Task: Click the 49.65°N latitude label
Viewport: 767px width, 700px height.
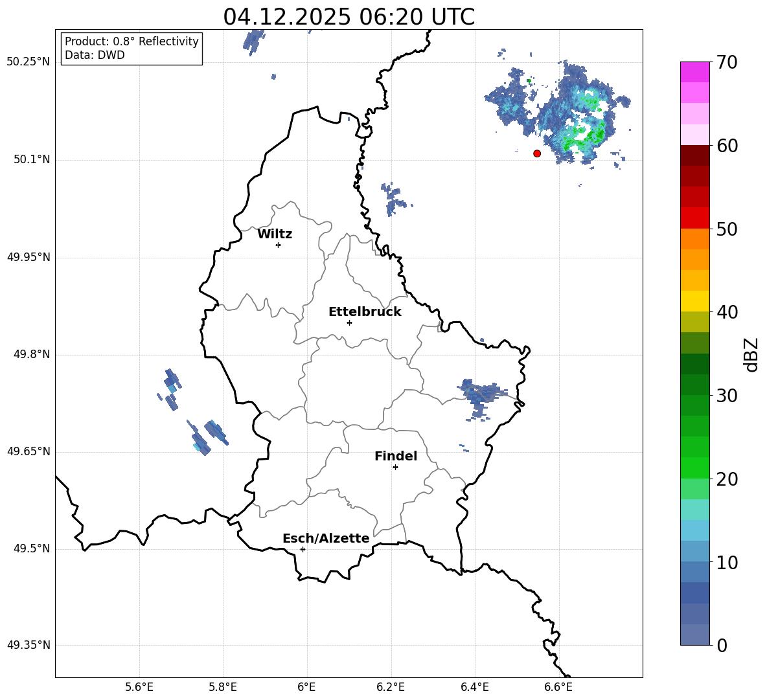Action: coord(28,451)
